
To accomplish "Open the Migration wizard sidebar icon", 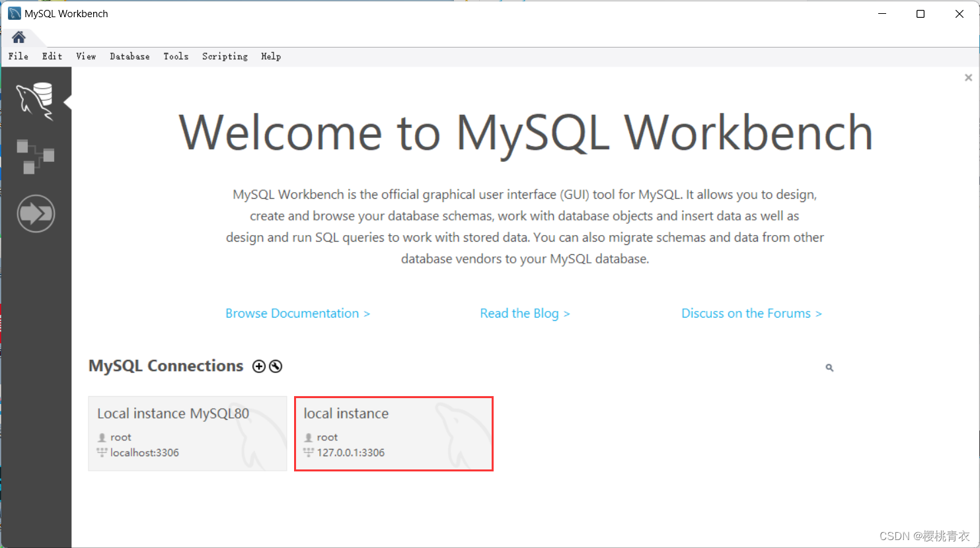I will [x=36, y=213].
